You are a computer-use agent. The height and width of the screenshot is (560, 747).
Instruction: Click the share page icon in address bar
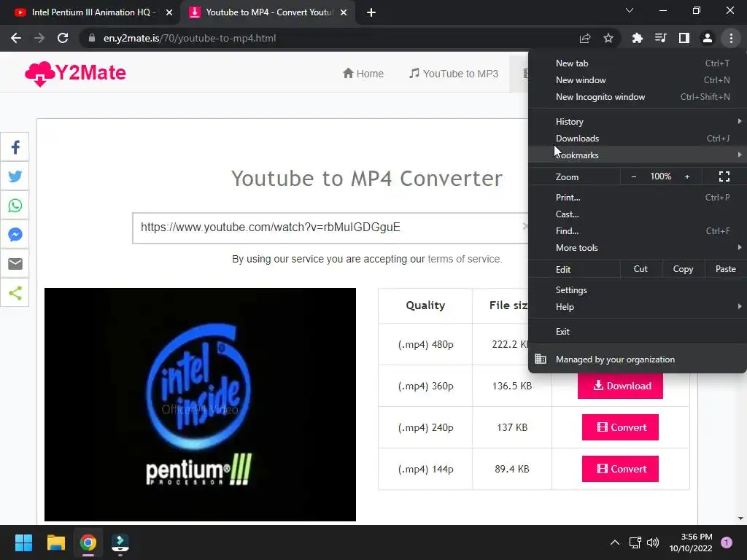[x=585, y=38]
